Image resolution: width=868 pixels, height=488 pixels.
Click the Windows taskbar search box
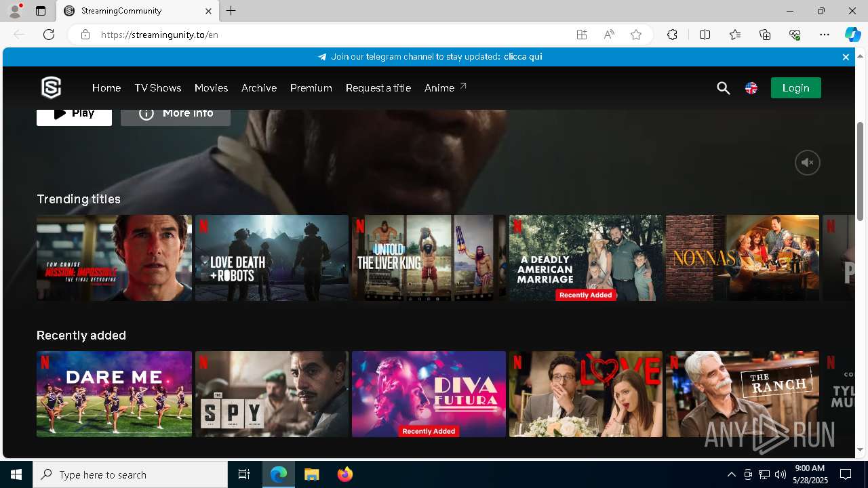130,474
